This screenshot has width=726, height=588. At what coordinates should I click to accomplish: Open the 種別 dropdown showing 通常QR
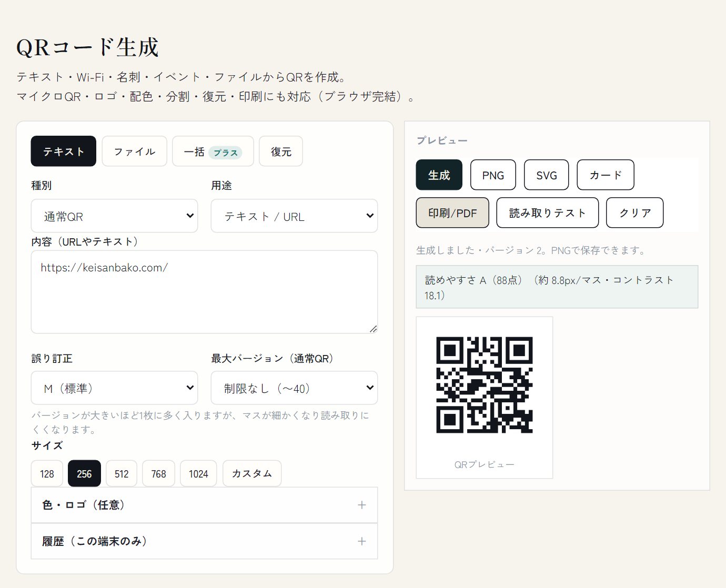click(115, 216)
